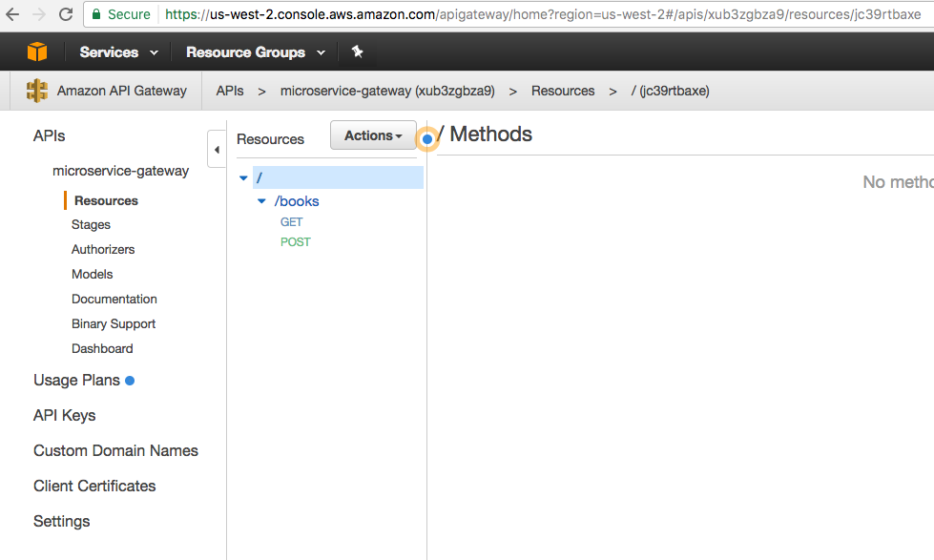Click the blue dot next to Usage Plans
The image size is (934, 560).
[130, 381]
